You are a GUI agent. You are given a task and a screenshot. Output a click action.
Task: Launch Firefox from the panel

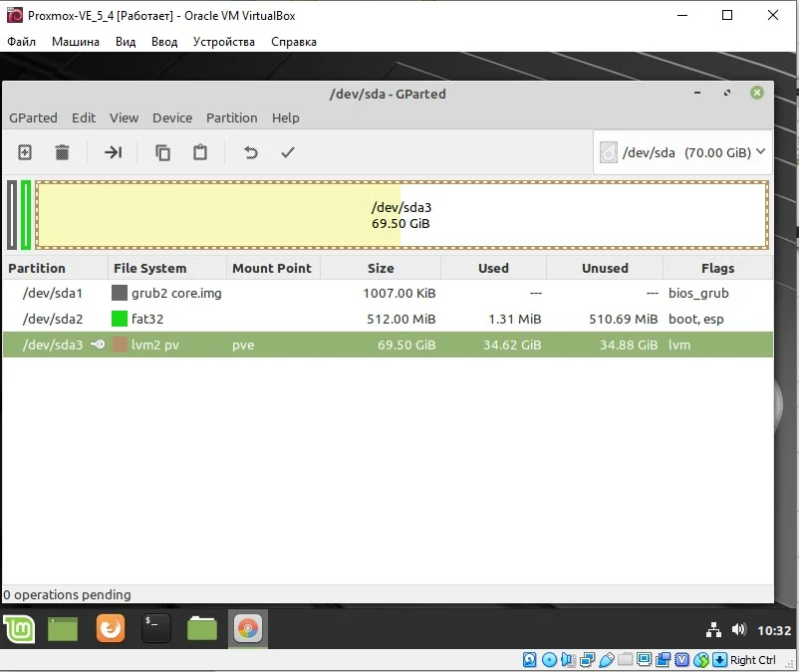click(x=111, y=629)
